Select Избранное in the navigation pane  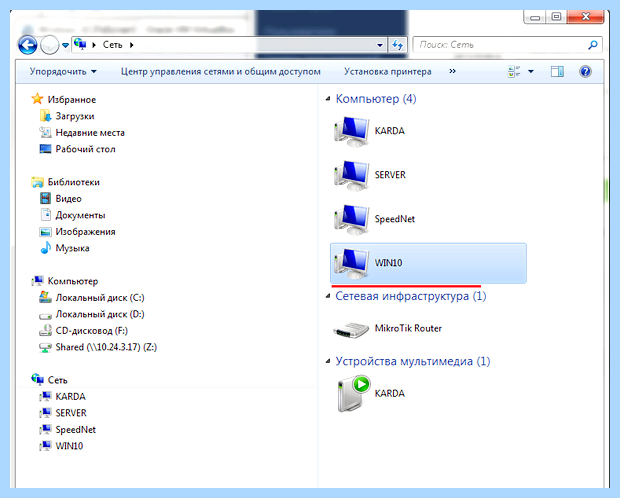click(x=72, y=100)
